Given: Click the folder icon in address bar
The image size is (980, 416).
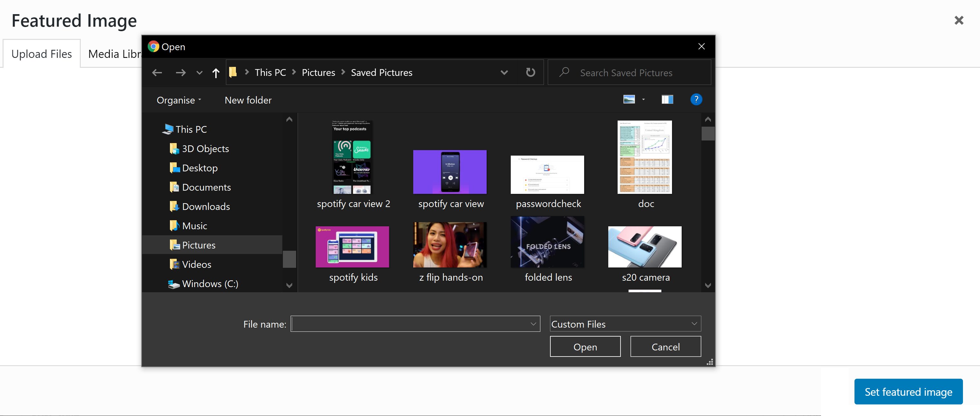Looking at the screenshot, I should (x=233, y=72).
